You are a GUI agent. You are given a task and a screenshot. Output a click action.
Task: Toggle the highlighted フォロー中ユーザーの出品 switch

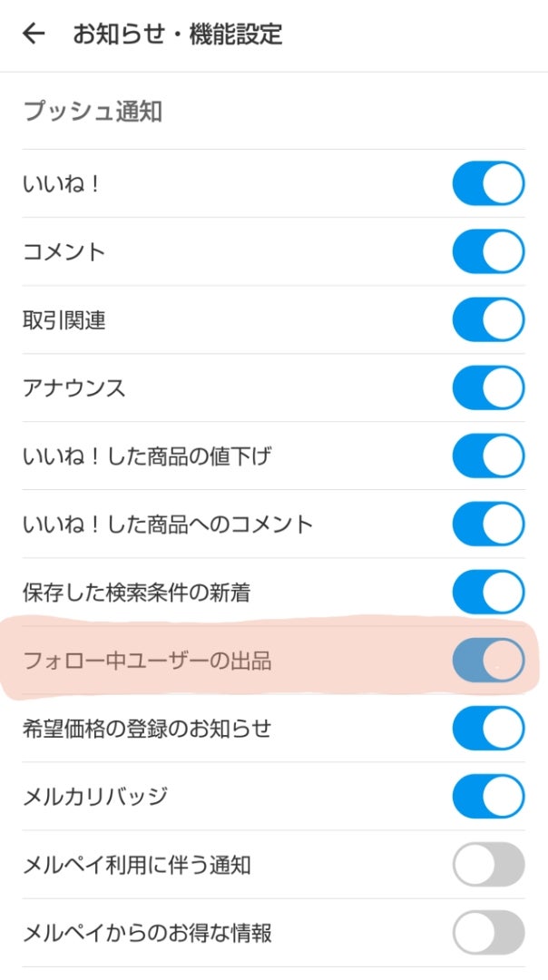489,661
